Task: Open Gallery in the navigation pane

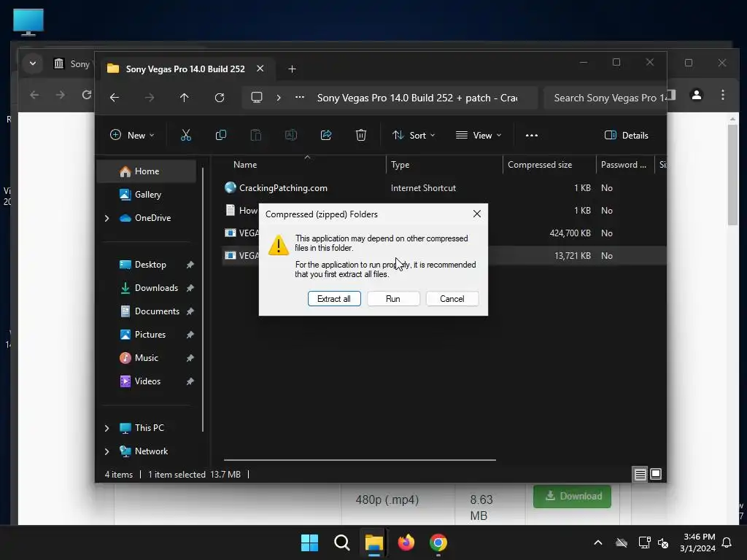Action: tap(147, 194)
